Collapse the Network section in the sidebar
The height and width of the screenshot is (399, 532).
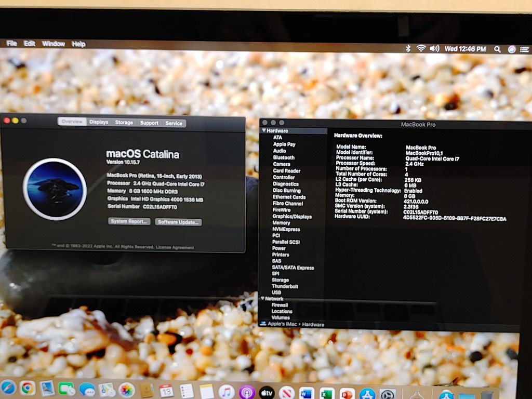(x=262, y=298)
